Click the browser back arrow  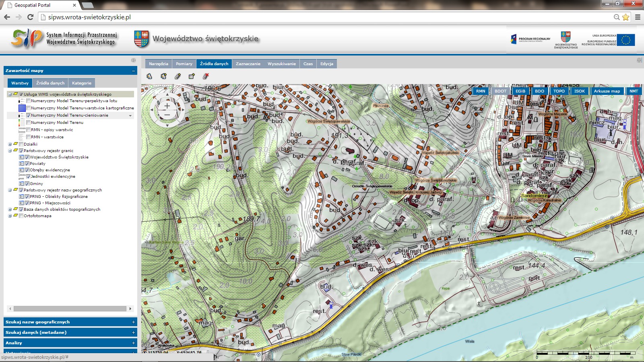[x=7, y=17]
